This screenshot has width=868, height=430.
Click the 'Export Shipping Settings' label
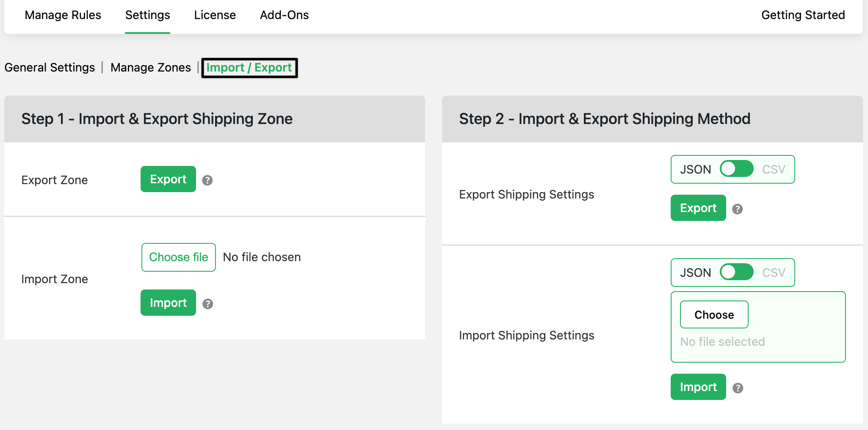click(x=526, y=195)
